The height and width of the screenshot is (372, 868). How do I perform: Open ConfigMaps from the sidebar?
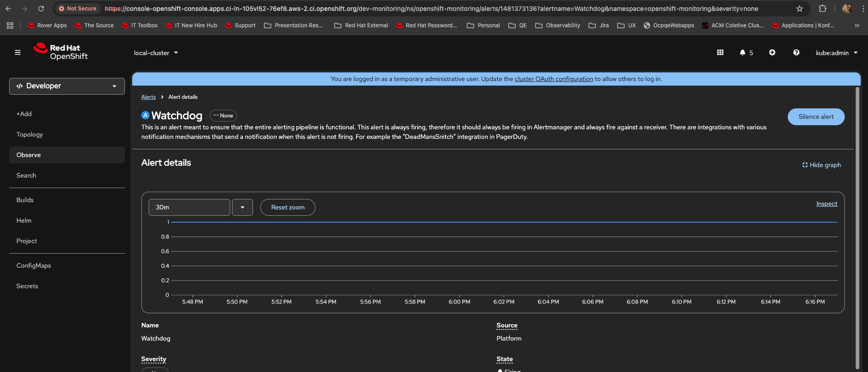pos(34,266)
